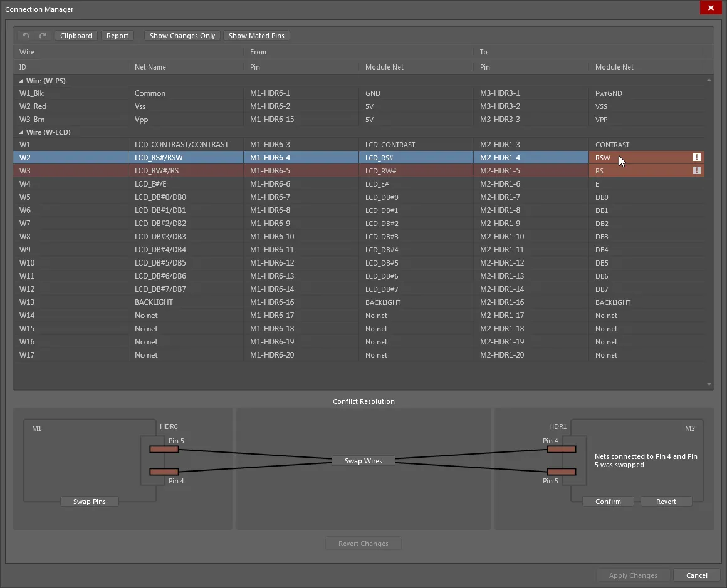Select wire row W1 in W-LCD group
Screen dimensions: 727x588
tap(359, 145)
